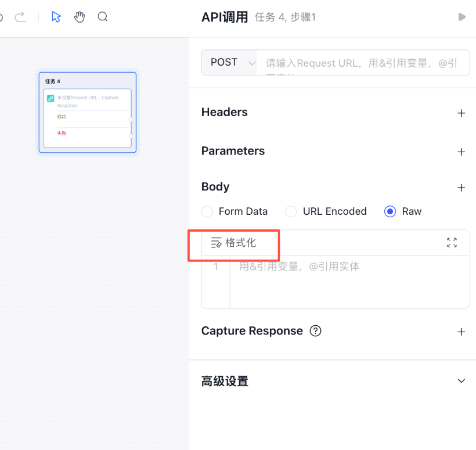The image size is (476, 450).
Task: Open the canvas search magnifier
Action: (x=103, y=17)
